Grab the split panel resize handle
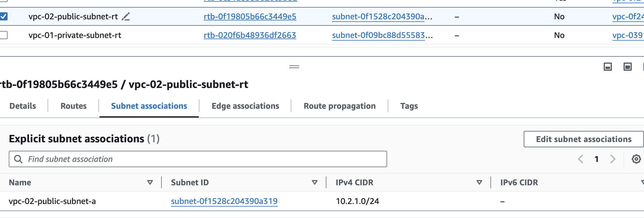Screen dimensions: 644x218 pyautogui.click(x=294, y=67)
